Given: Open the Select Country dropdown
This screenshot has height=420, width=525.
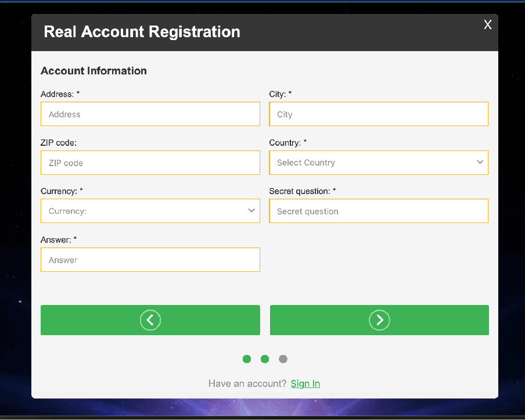Looking at the screenshot, I should (379, 163).
